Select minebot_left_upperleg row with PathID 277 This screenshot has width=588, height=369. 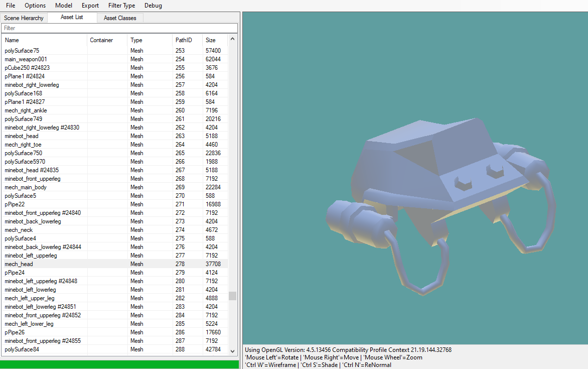(x=115, y=256)
